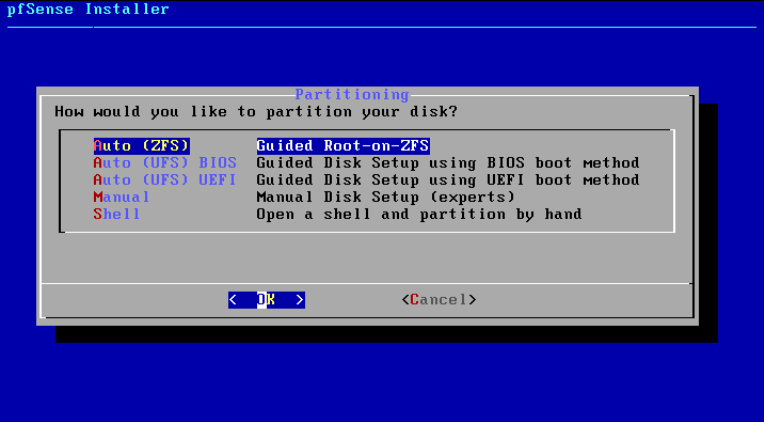The height and width of the screenshot is (422, 764).
Task: Click the red C hotkey in Cancel
Action: (x=415, y=300)
